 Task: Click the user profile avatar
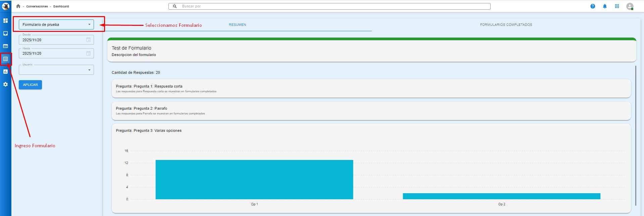click(630, 6)
